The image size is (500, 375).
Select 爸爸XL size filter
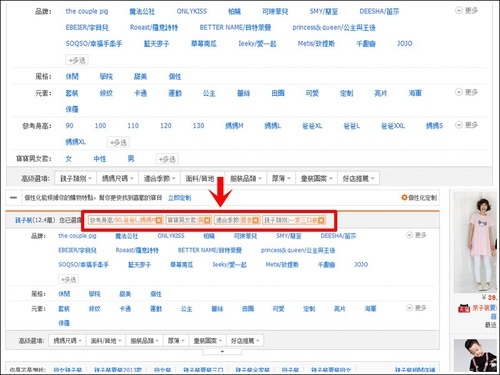[x=312, y=126]
